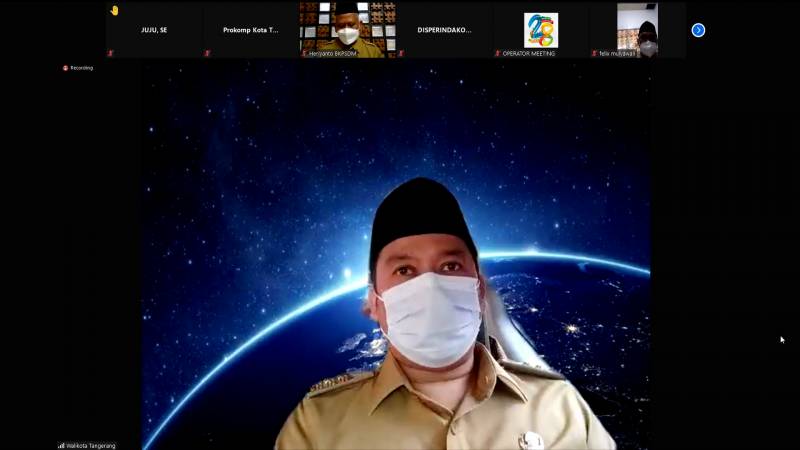The image size is (800, 450).
Task: Click muted mic icon on DISPERINDAKO tile
Action: tap(401, 53)
